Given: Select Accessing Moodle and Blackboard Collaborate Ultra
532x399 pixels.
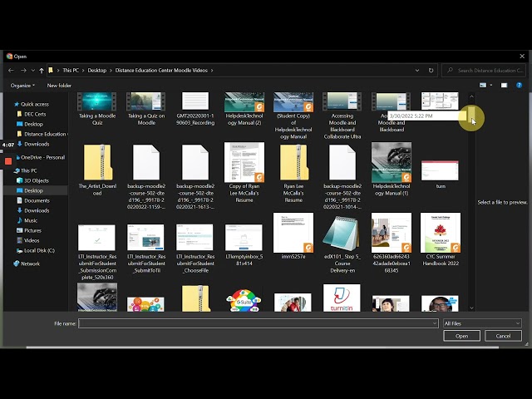Looking at the screenshot, I should coord(342,116).
